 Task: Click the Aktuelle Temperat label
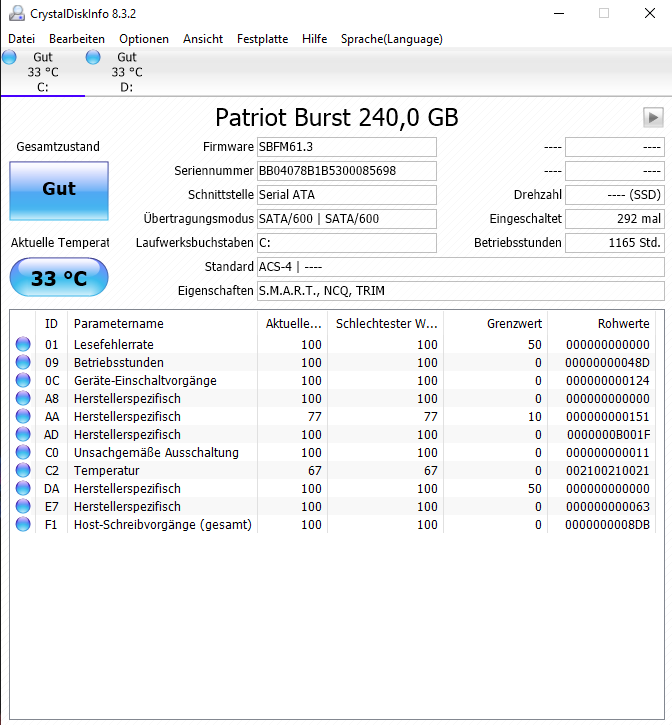[x=60, y=243]
